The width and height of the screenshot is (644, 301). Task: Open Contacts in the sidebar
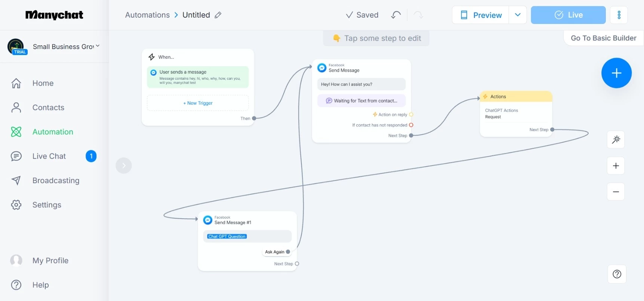[x=48, y=107]
